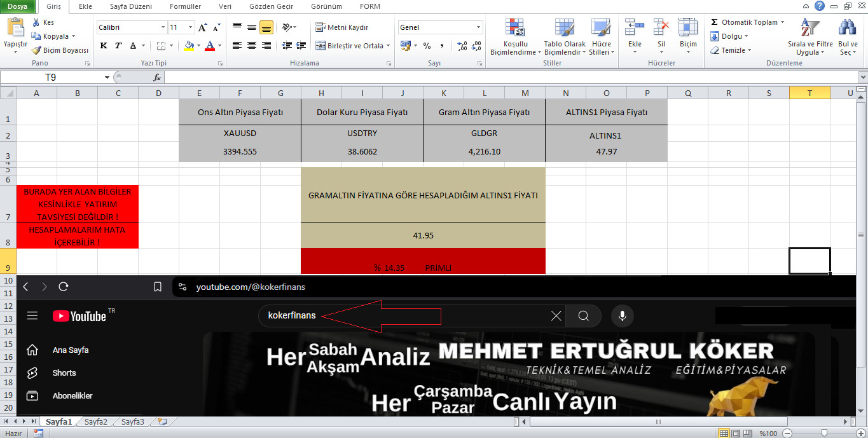Viewport: 868px width, 438px height.
Task: Open the Calibri font name dropdown
Action: pos(163,27)
